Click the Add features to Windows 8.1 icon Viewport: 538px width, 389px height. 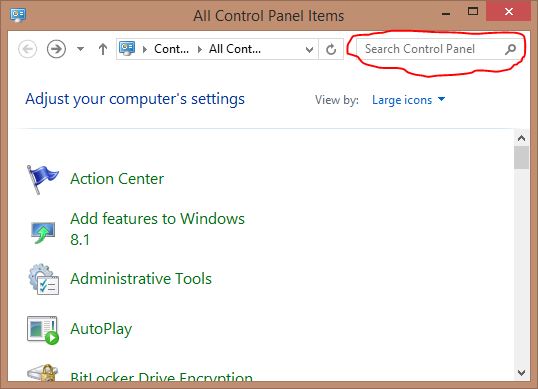pos(43,233)
